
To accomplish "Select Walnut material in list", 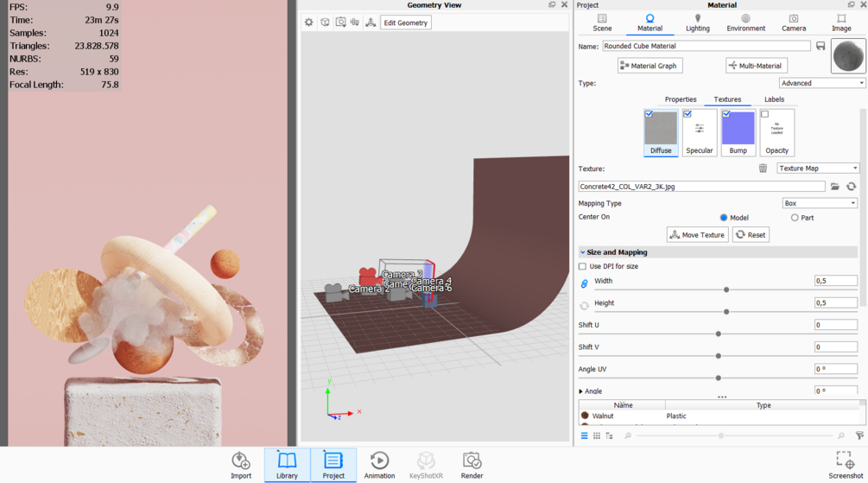I will point(719,416).
